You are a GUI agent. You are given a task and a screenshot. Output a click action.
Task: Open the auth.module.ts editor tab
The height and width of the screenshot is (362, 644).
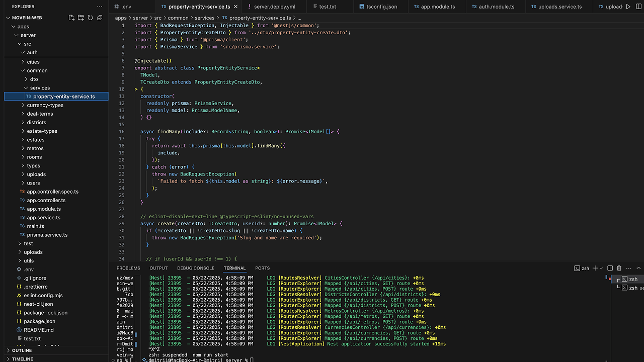tap(497, 7)
